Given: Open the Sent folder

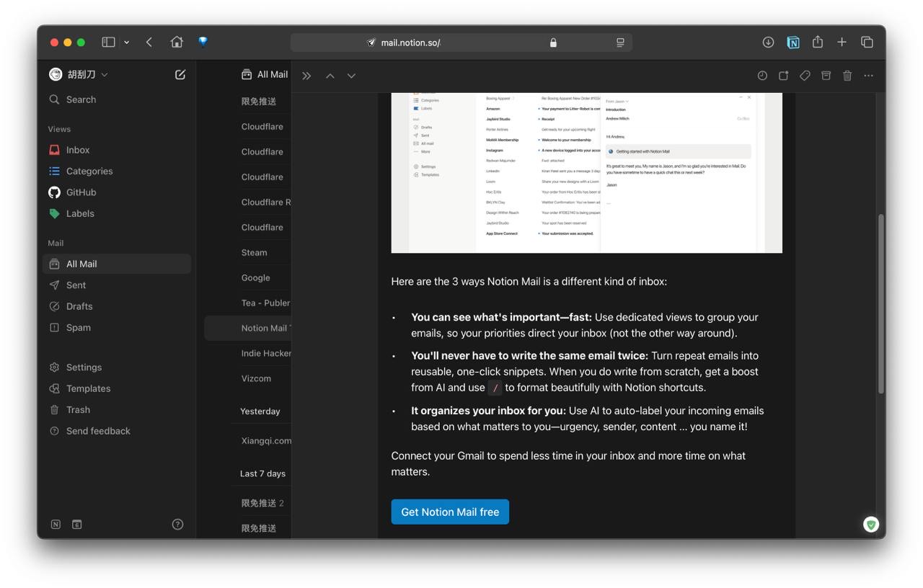Looking at the screenshot, I should point(117,285).
